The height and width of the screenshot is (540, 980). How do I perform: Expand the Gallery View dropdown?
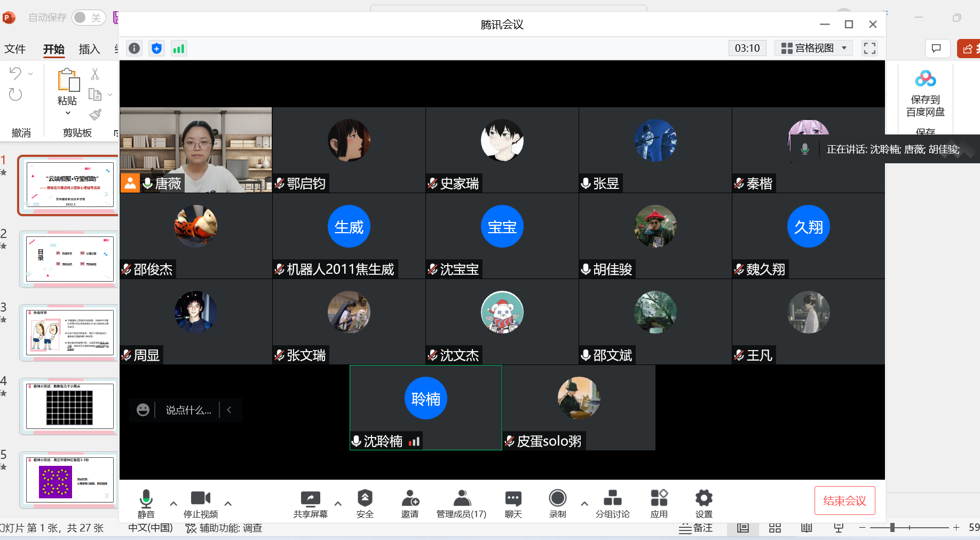813,48
